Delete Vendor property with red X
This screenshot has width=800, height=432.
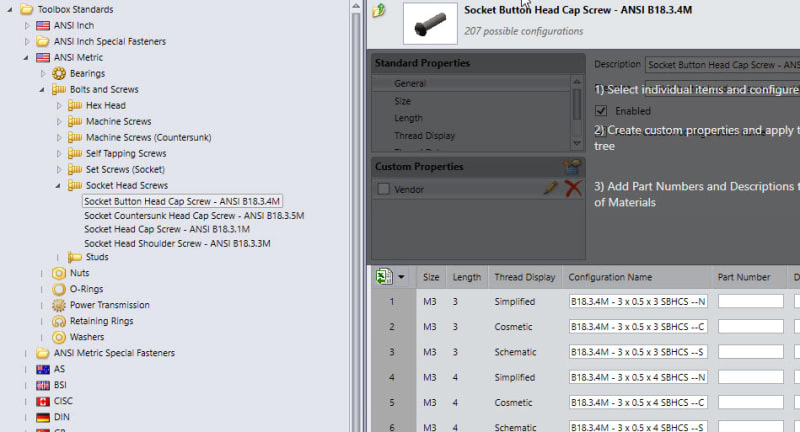coord(573,188)
